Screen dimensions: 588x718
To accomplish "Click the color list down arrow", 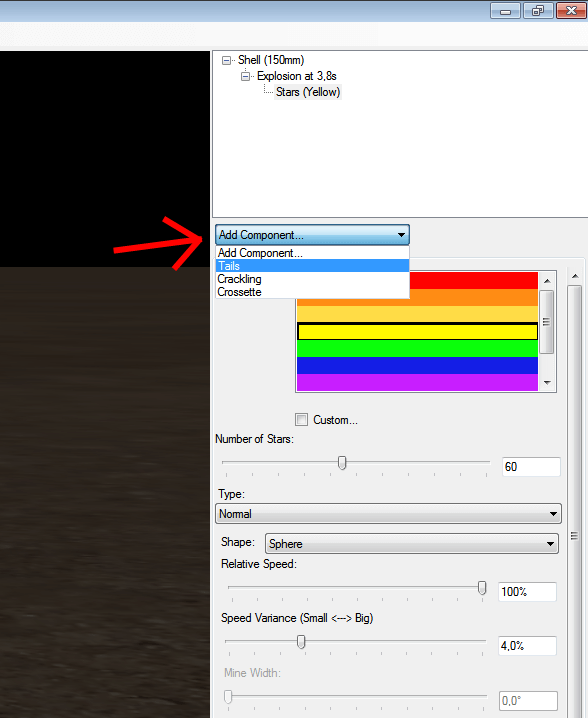I will [547, 383].
